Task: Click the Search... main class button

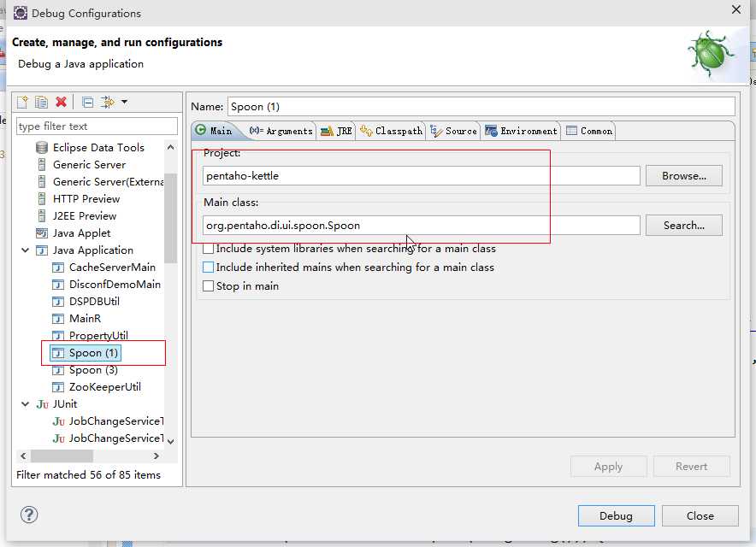Action: pyautogui.click(x=683, y=225)
